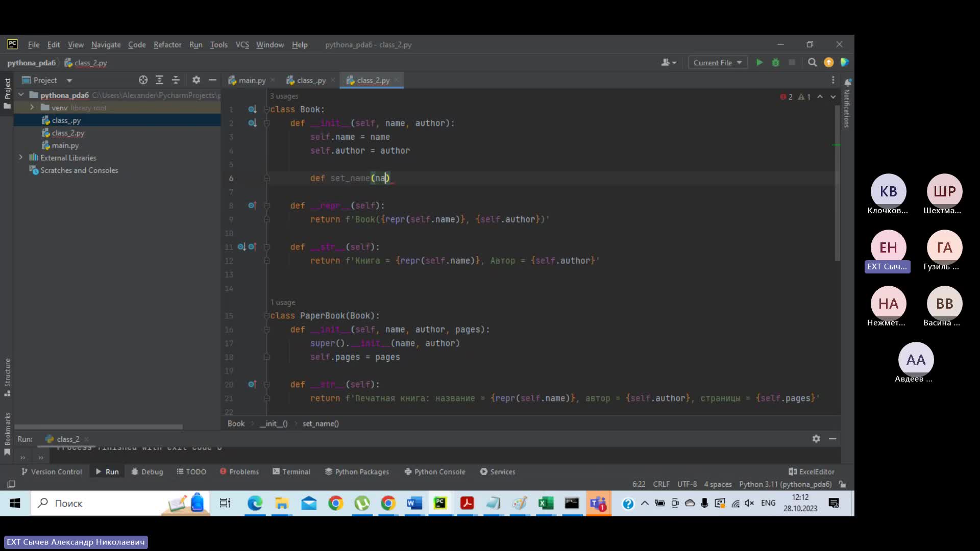The height and width of the screenshot is (551, 980).
Task: Open the File menu
Action: (x=34, y=45)
